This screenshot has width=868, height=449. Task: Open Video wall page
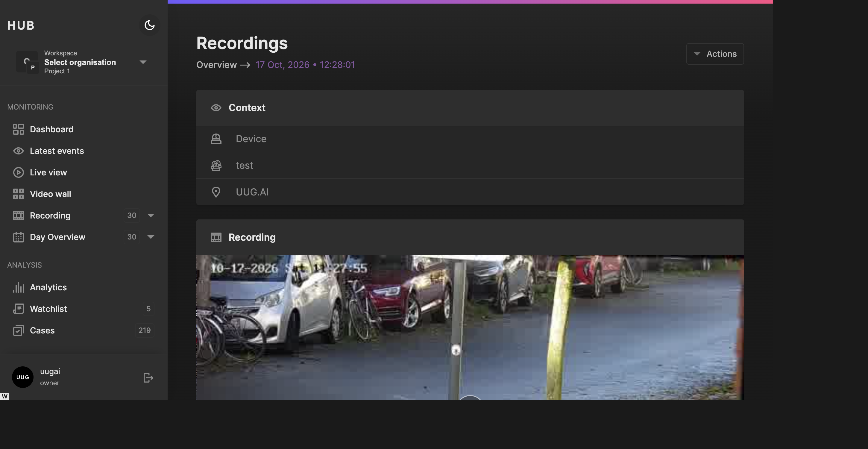[51, 194]
